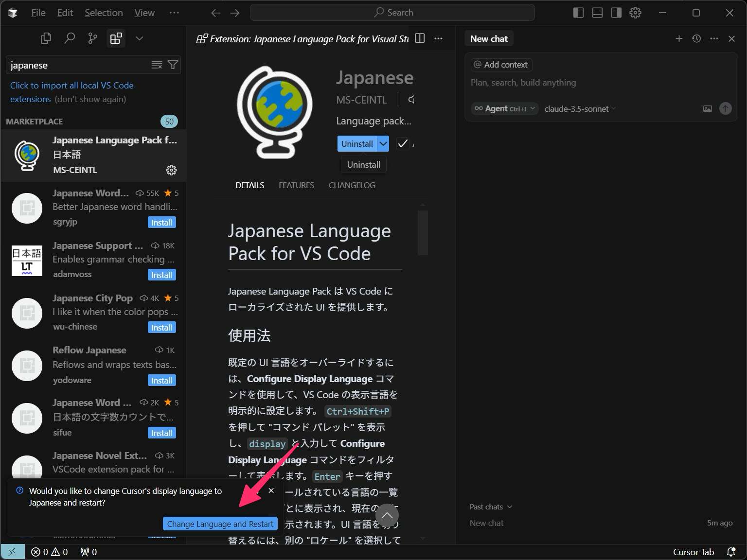This screenshot has width=747, height=560.
Task: Focus the chat prompt input
Action: tap(601, 83)
